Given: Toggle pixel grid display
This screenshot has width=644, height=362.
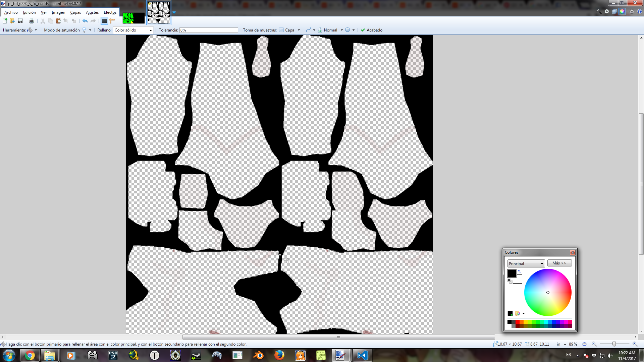Looking at the screenshot, I should pos(104,21).
